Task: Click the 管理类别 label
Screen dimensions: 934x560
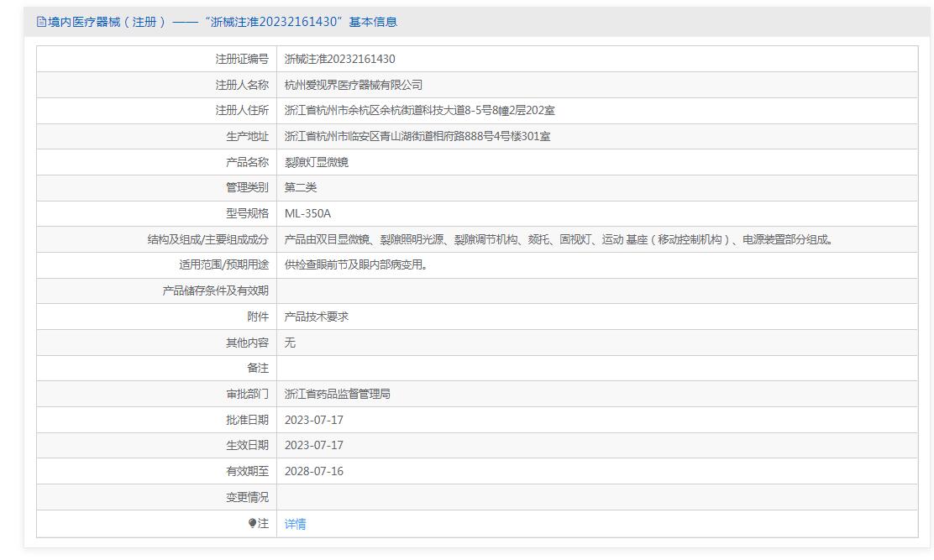Action: point(247,187)
